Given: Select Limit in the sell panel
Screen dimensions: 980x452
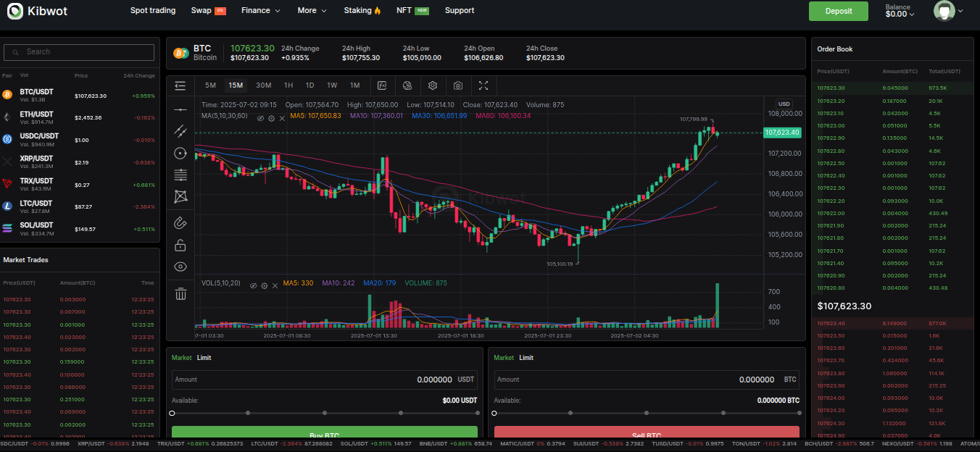Looking at the screenshot, I should pyautogui.click(x=526, y=358).
